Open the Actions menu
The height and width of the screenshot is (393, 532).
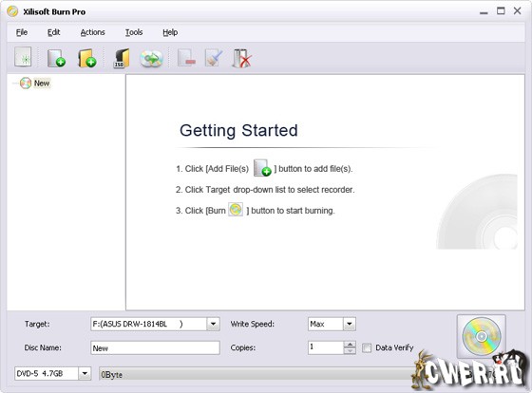coord(93,32)
